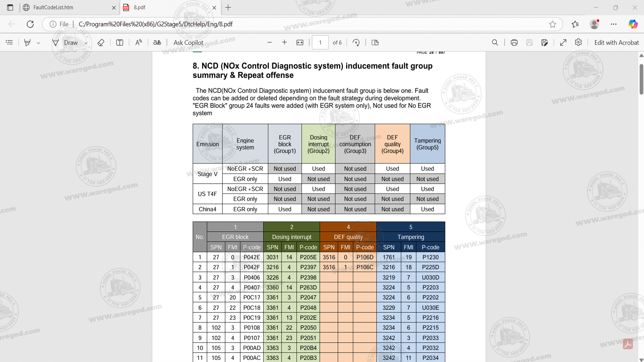Enter full screen mode

[x=563, y=43]
